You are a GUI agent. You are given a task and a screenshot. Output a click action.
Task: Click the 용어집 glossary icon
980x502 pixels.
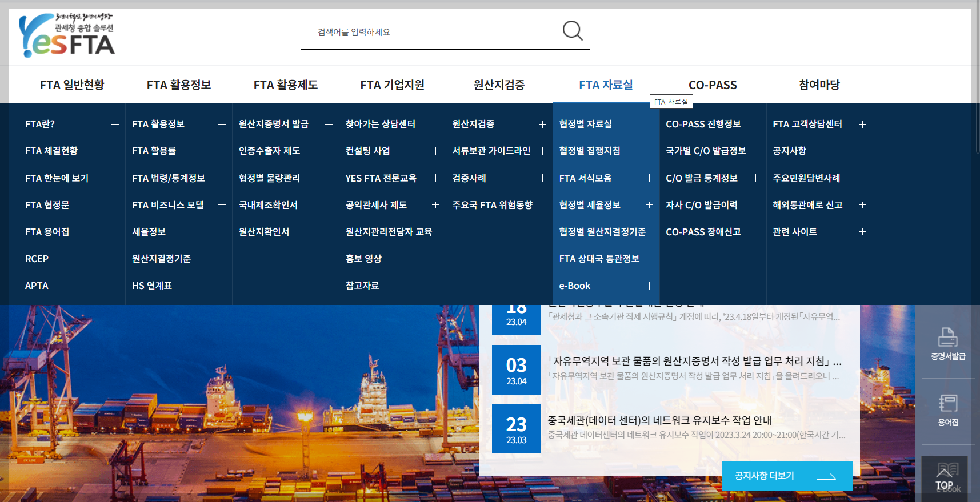click(948, 410)
